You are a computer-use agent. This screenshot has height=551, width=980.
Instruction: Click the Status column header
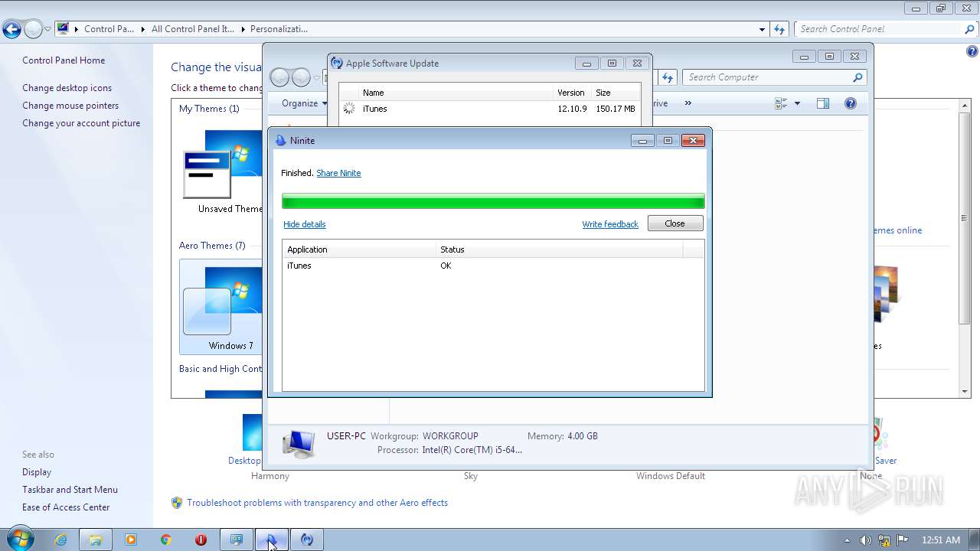pyautogui.click(x=559, y=249)
